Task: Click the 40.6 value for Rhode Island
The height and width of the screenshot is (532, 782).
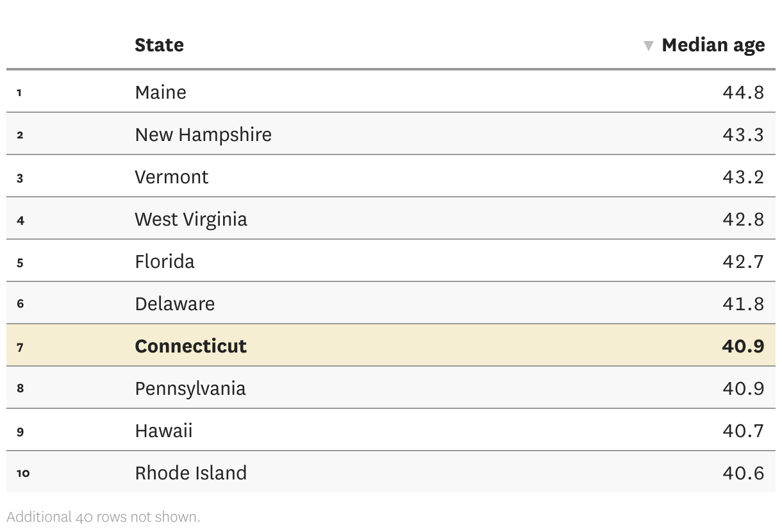Action: pos(743,473)
